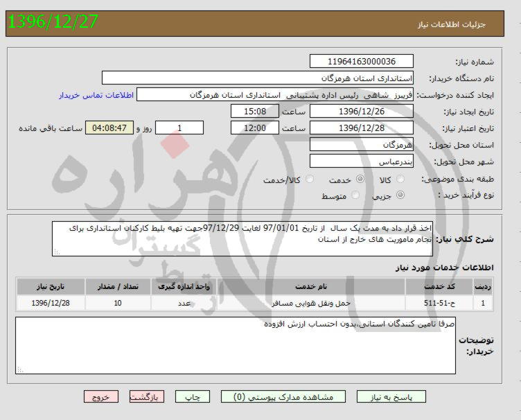Click the 'ساعت باقی مانده' label

click(x=51, y=128)
